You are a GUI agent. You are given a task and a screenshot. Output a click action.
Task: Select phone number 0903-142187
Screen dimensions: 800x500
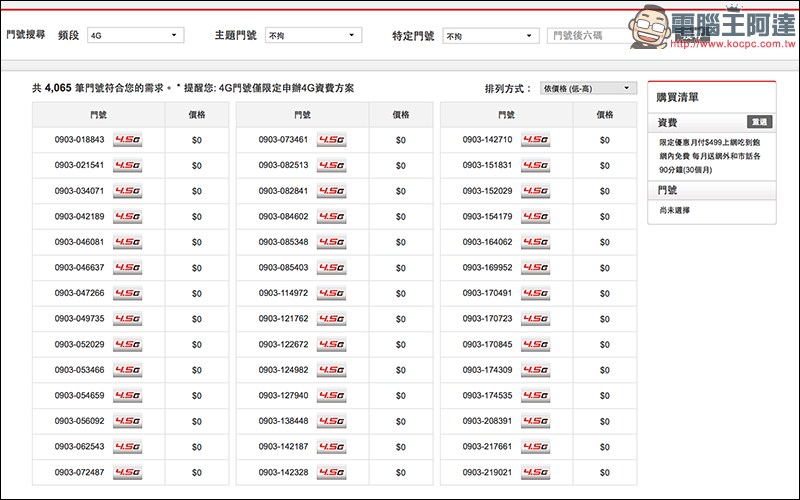[283, 446]
